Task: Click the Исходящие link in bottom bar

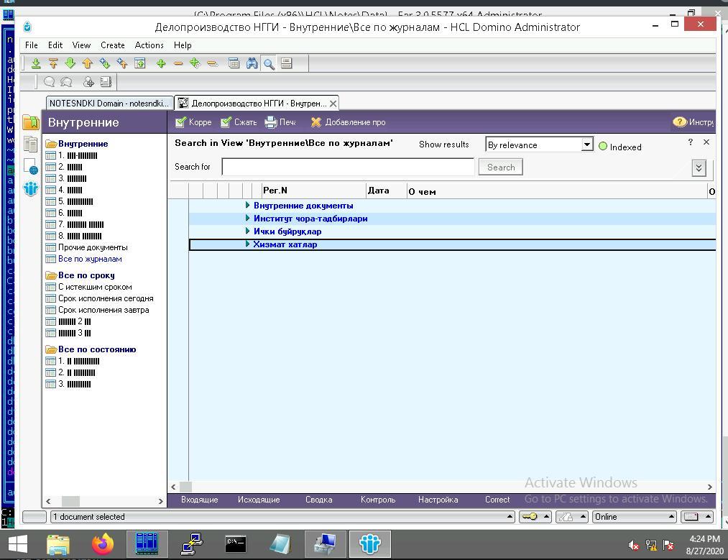Action: tap(259, 500)
